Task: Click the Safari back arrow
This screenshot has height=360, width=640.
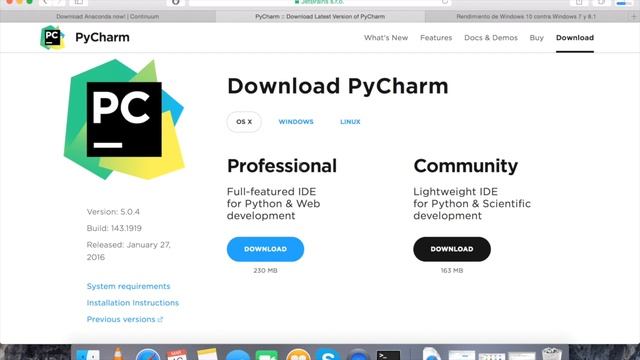Action: coord(45,2)
